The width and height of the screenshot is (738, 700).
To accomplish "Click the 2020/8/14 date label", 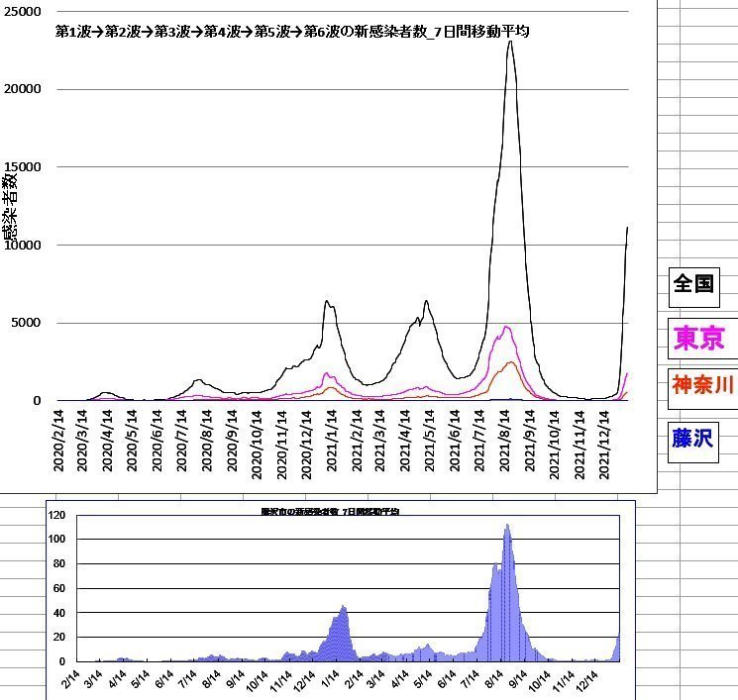I will pyautogui.click(x=206, y=441).
